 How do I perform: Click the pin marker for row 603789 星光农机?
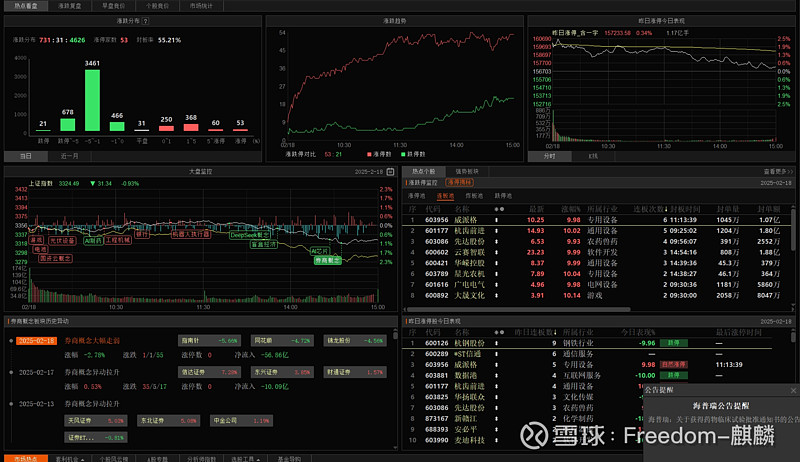(x=496, y=273)
